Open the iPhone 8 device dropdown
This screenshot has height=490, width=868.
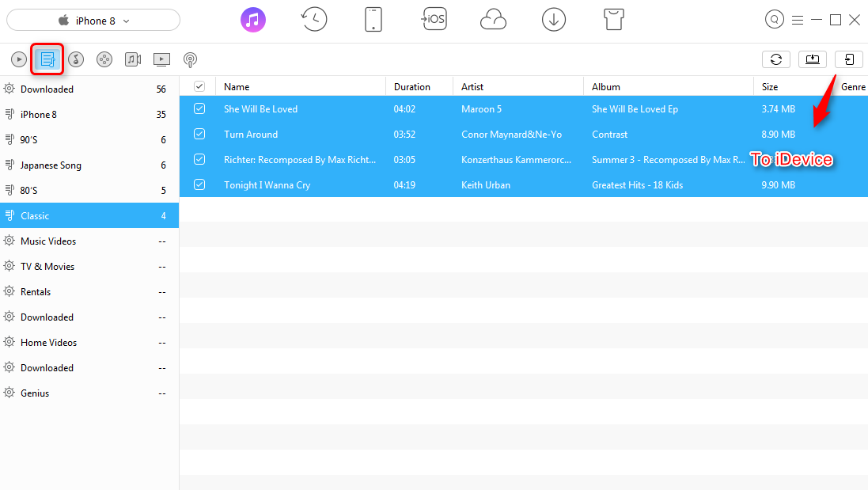tap(93, 21)
